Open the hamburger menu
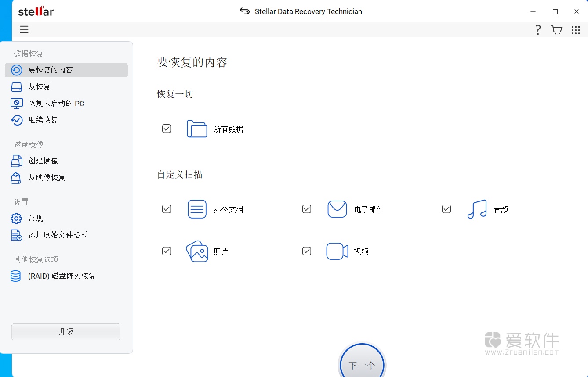588x377 pixels. tap(24, 29)
